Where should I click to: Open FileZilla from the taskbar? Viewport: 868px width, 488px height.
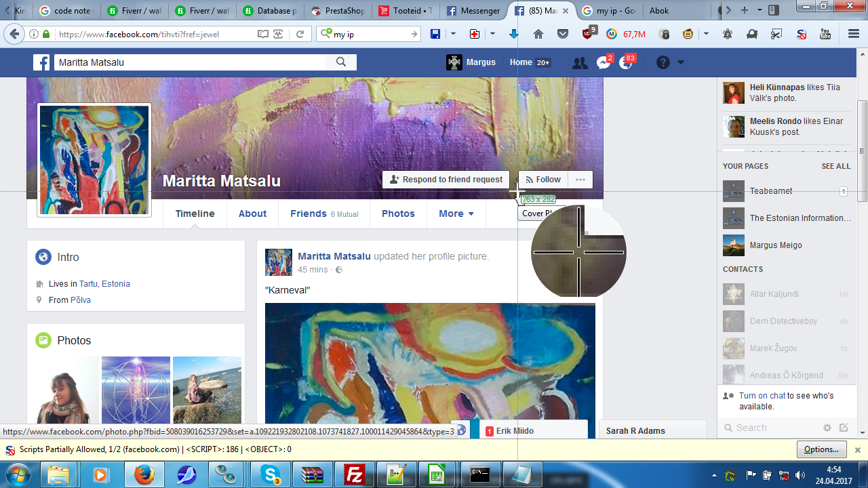pos(355,474)
